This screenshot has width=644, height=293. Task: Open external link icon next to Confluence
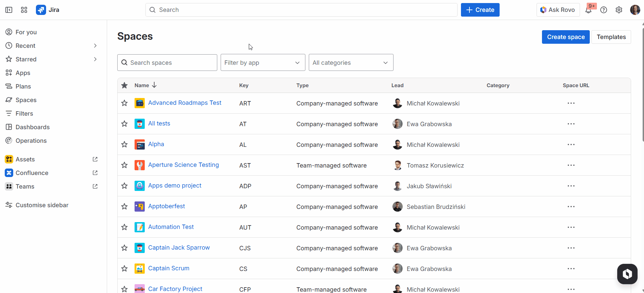95,173
